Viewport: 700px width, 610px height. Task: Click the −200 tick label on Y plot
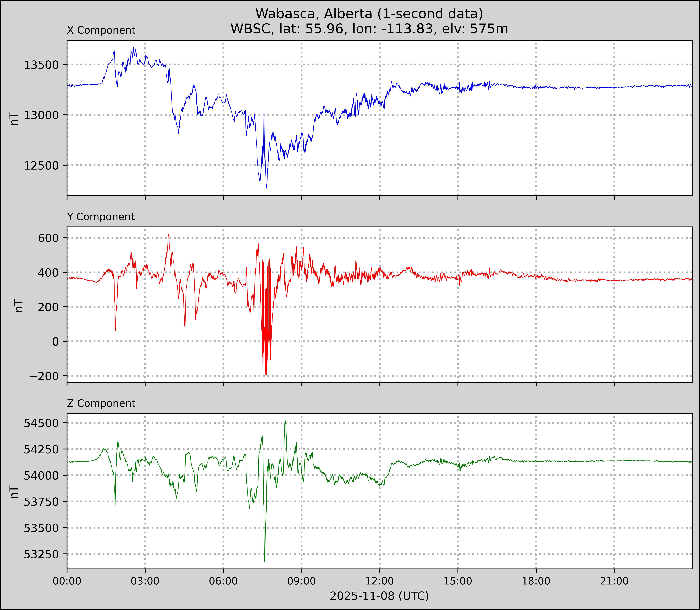[44, 376]
